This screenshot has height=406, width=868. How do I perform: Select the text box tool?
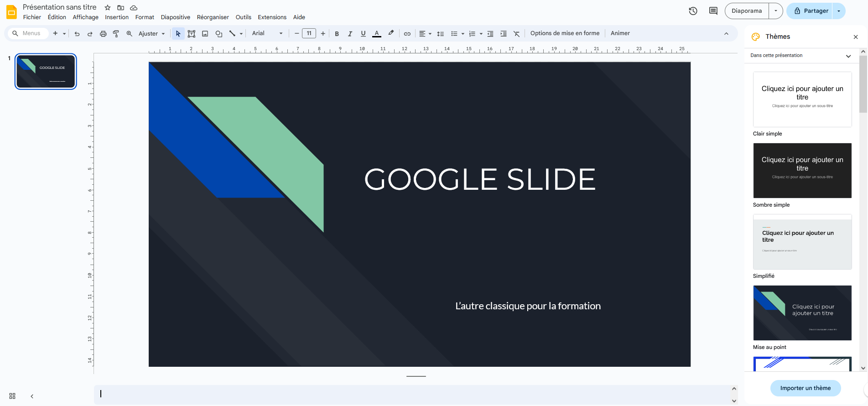point(192,34)
